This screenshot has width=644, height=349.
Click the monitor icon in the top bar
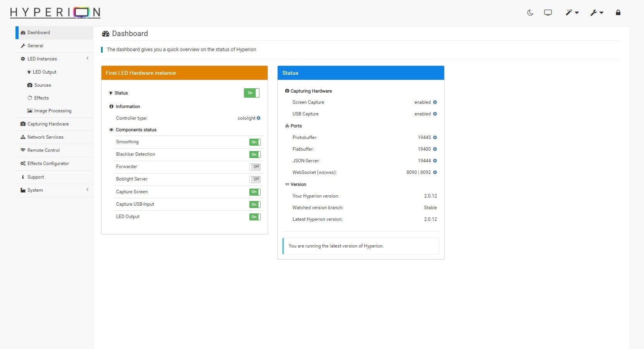point(548,13)
